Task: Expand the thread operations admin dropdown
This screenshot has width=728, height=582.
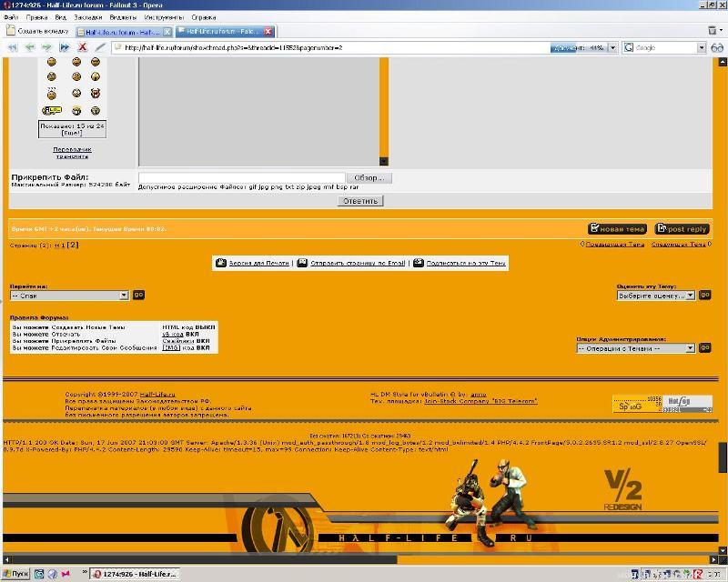Action: tap(690, 348)
